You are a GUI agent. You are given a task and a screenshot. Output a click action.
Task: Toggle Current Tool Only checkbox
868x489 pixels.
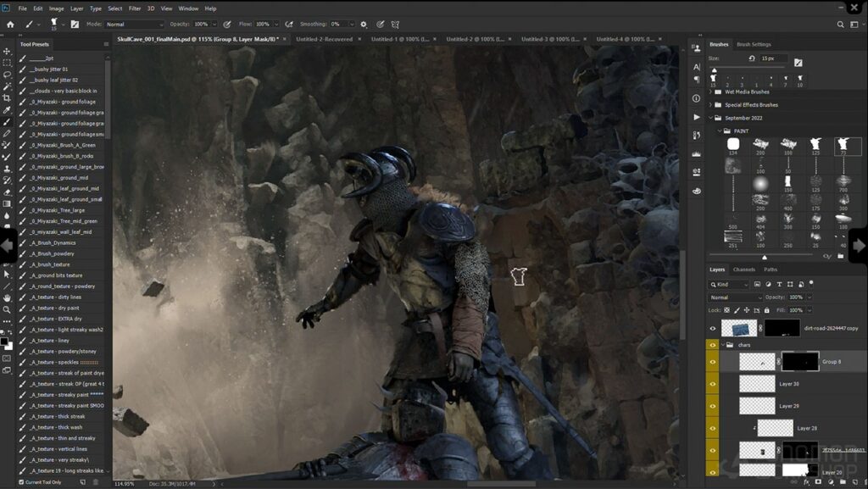(21, 482)
